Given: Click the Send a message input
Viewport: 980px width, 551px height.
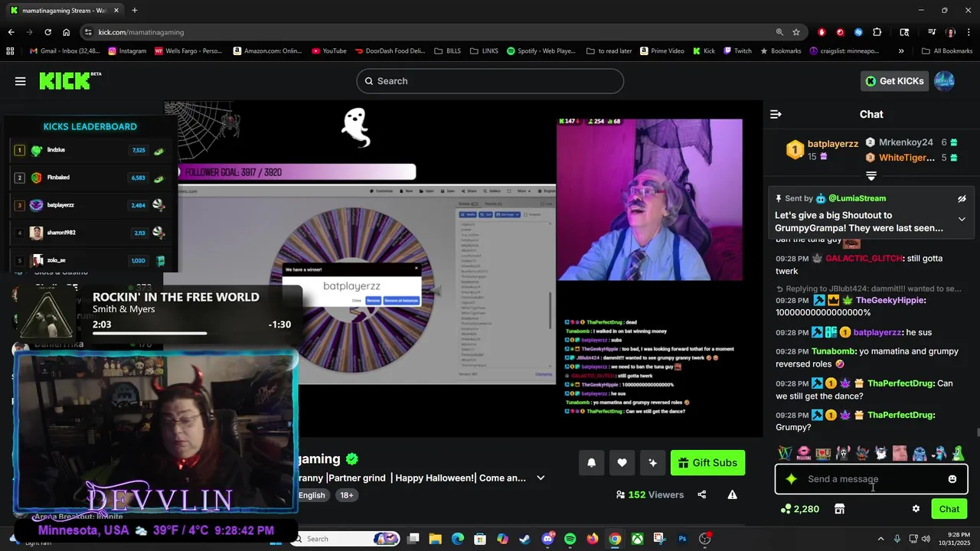Looking at the screenshot, I should tap(871, 479).
